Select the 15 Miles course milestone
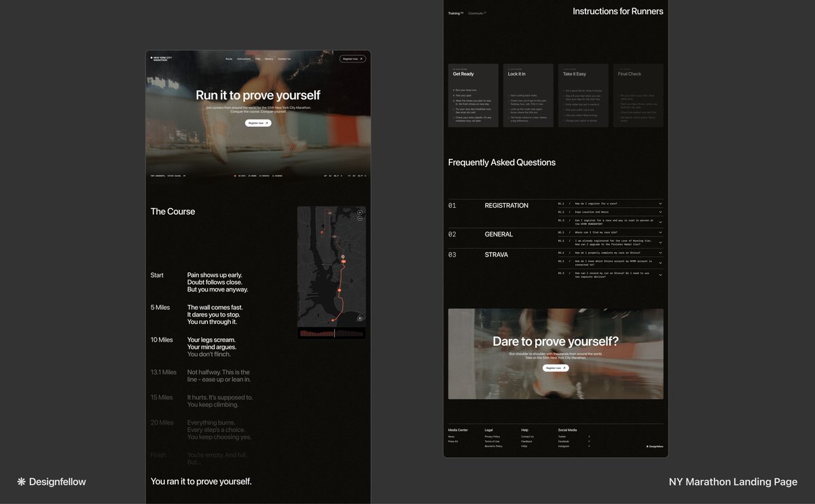This screenshot has height=504, width=815. 162,397
